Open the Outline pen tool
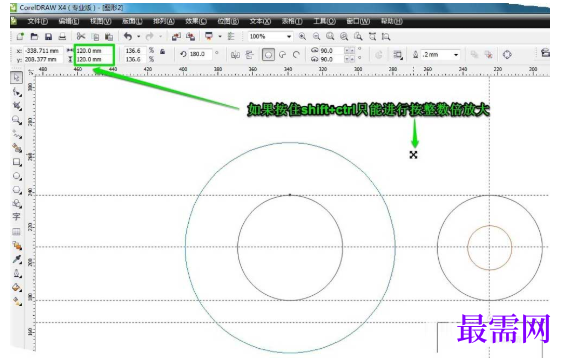This screenshot has height=360, width=569. click(x=17, y=273)
